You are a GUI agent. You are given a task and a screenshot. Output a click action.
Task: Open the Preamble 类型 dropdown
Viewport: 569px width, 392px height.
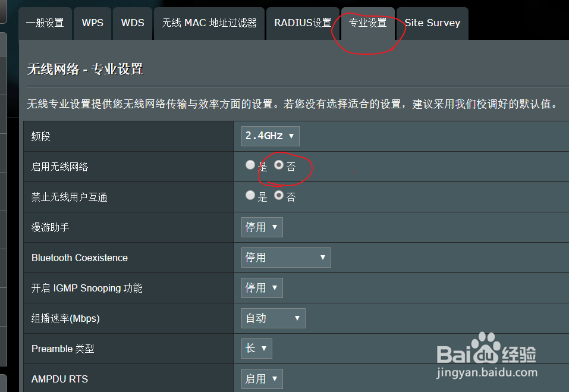(256, 348)
